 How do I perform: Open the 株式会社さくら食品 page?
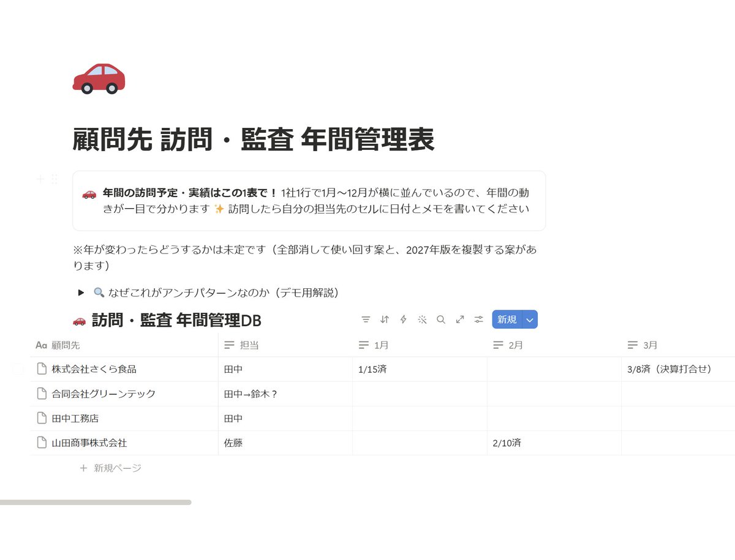pyautogui.click(x=94, y=369)
